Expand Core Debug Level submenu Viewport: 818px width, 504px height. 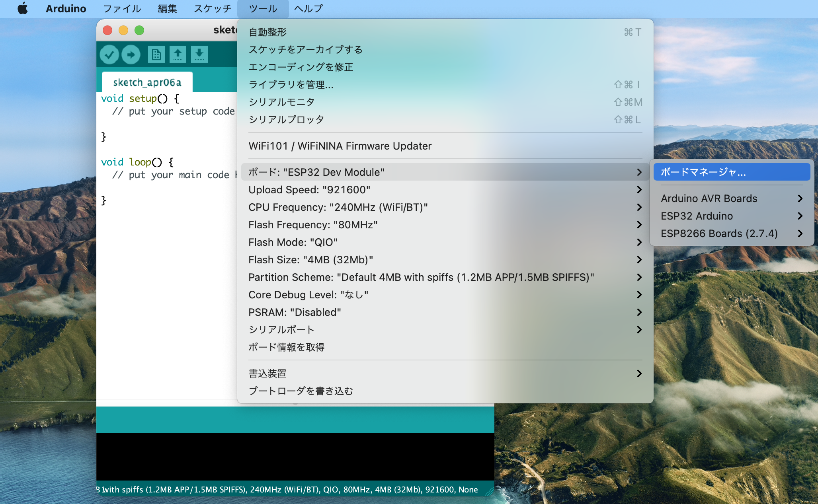(445, 294)
